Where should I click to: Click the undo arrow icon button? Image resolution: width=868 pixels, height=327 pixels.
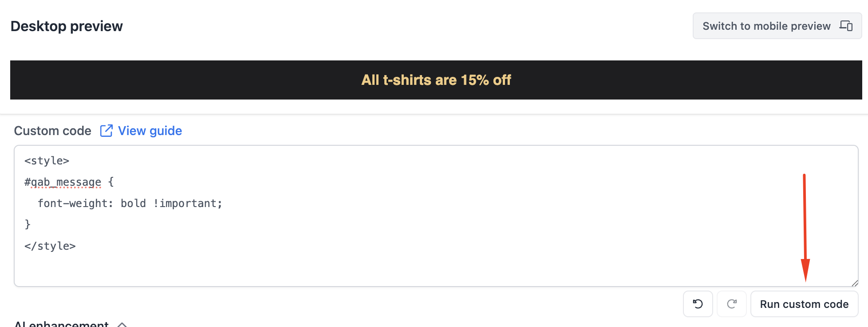tap(698, 304)
